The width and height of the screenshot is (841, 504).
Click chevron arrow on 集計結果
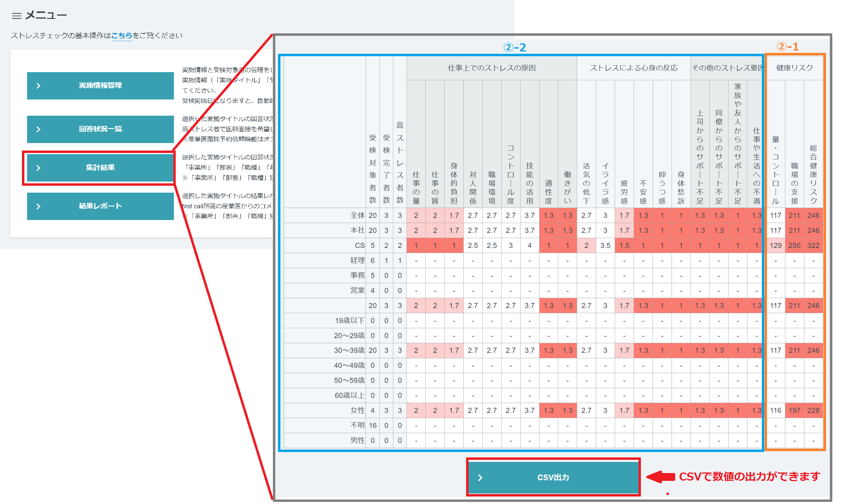click(x=39, y=168)
